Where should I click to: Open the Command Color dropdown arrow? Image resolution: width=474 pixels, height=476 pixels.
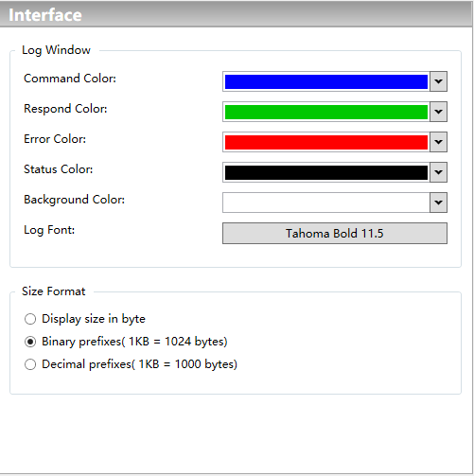[438, 81]
